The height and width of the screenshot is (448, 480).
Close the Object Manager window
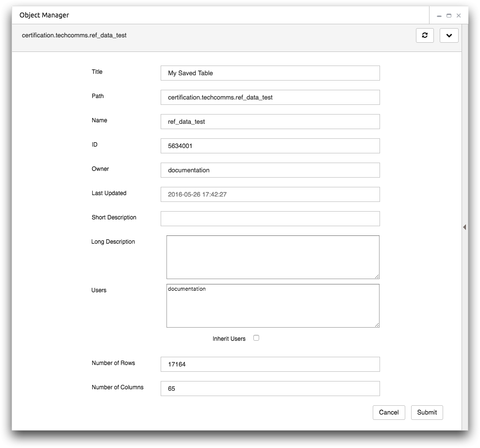pos(459,16)
